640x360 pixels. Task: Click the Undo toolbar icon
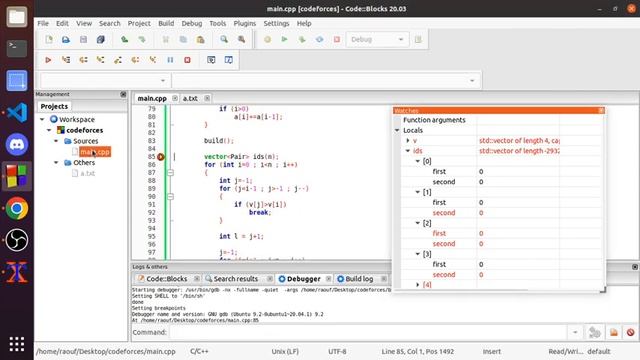pyautogui.click(x=124, y=40)
